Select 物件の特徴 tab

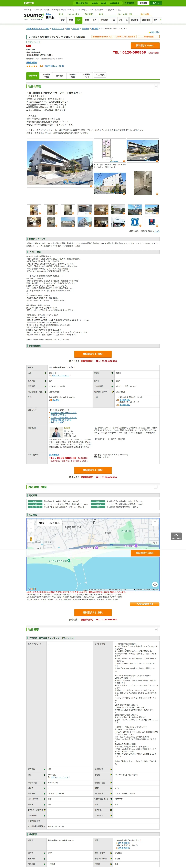[x=33, y=76]
